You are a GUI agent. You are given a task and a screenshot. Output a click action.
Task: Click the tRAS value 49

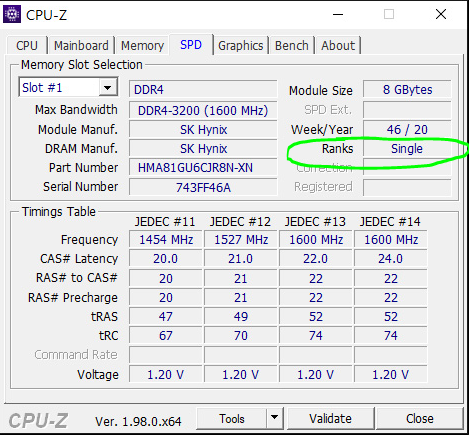241,316
